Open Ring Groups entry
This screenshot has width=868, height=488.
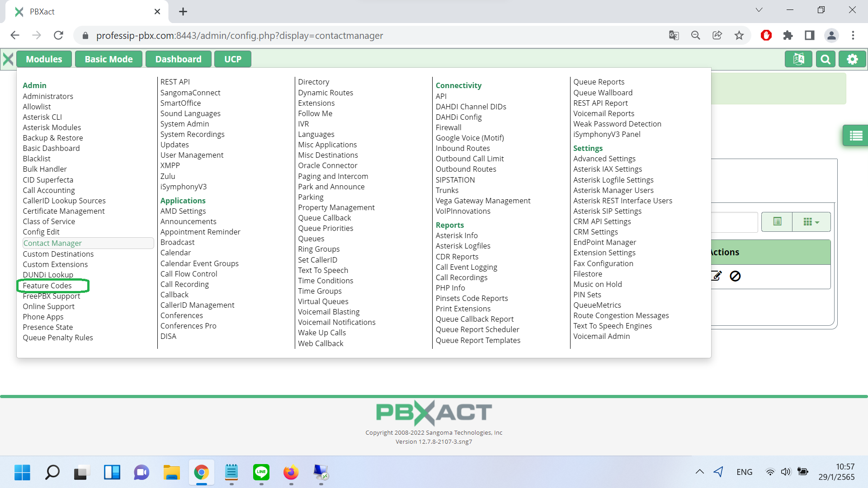click(319, 249)
